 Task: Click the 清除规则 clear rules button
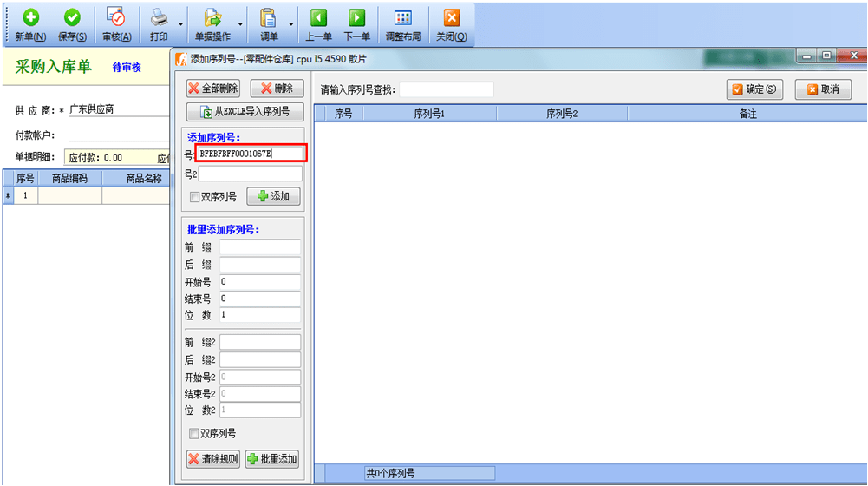coord(213,459)
